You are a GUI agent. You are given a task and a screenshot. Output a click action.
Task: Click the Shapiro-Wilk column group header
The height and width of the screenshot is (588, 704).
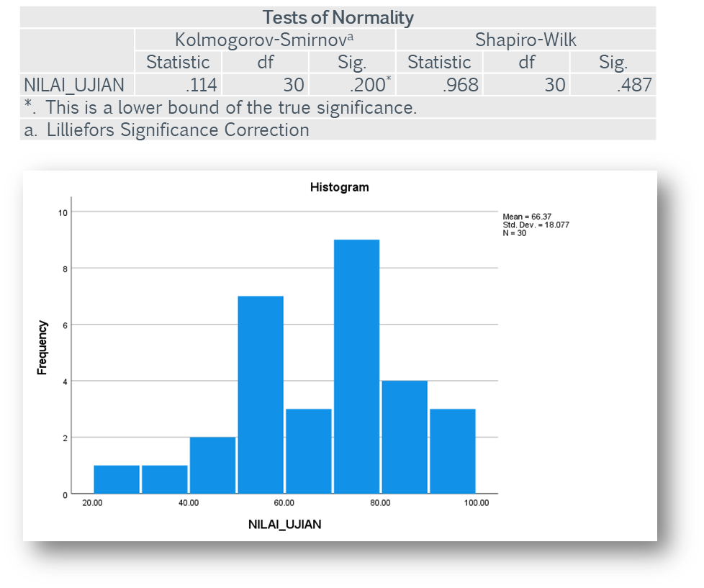point(525,40)
